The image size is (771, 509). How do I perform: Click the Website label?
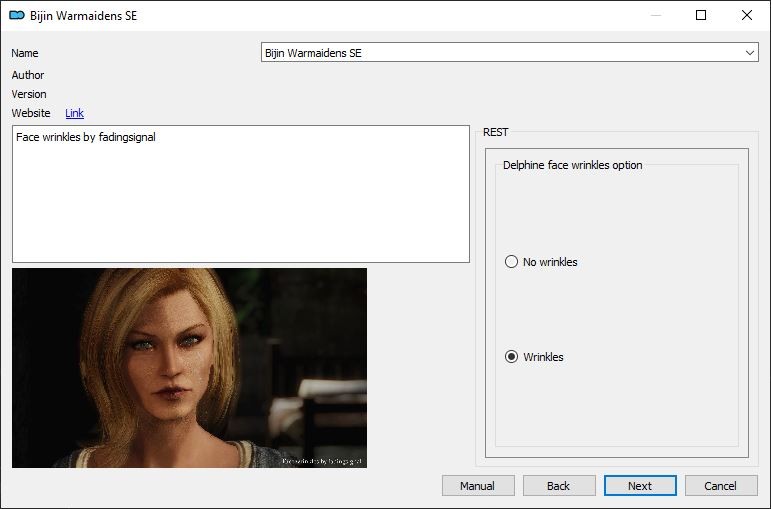tap(31, 113)
